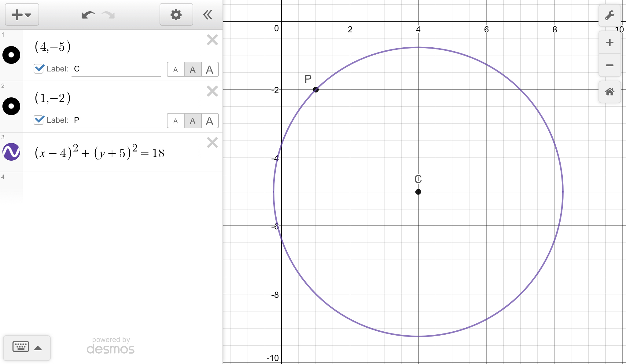Hide the purple circle equation graph
The image size is (626, 364).
click(x=11, y=152)
